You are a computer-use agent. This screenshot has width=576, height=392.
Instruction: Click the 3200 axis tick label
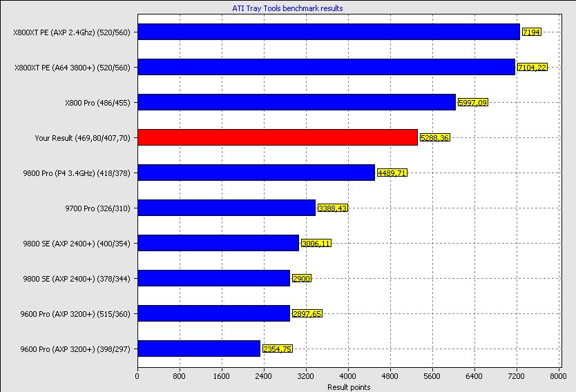point(306,376)
